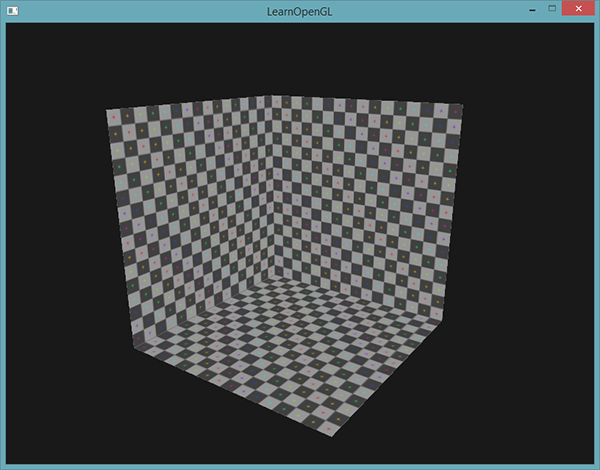Click the bottom-left corner of the left wall
Screen dimensions: 600x470
point(132,352)
